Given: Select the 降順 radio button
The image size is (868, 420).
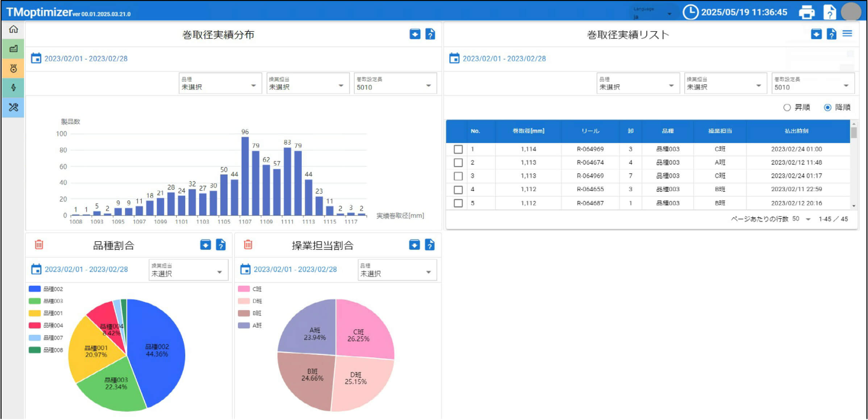Looking at the screenshot, I should [827, 107].
